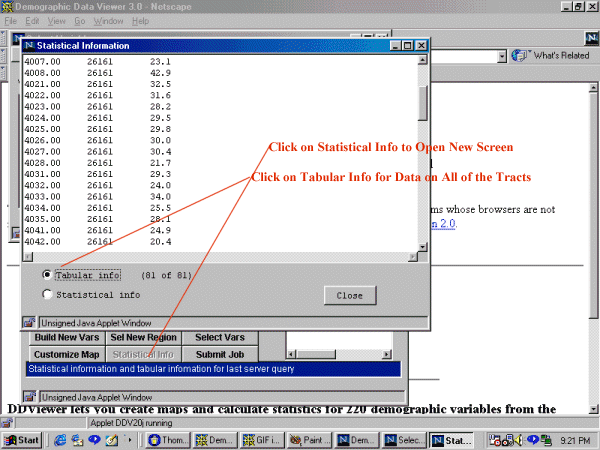This screenshot has height=450, width=600.
Task: Select the Statistical info radio button
Action: tap(47, 295)
